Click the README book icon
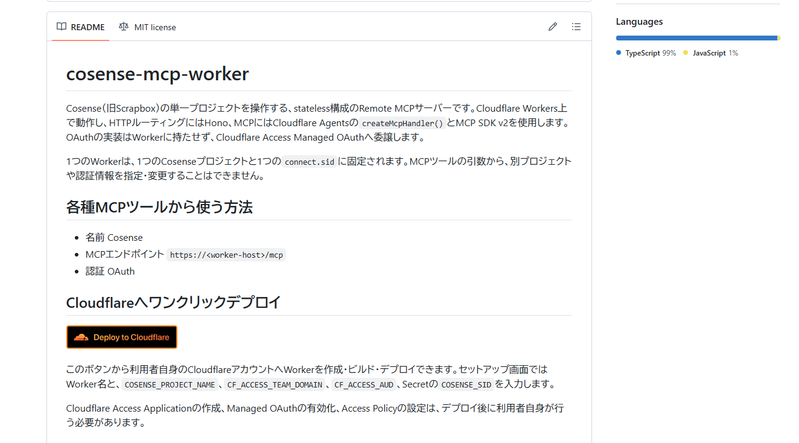The width and height of the screenshot is (799, 443). [61, 27]
